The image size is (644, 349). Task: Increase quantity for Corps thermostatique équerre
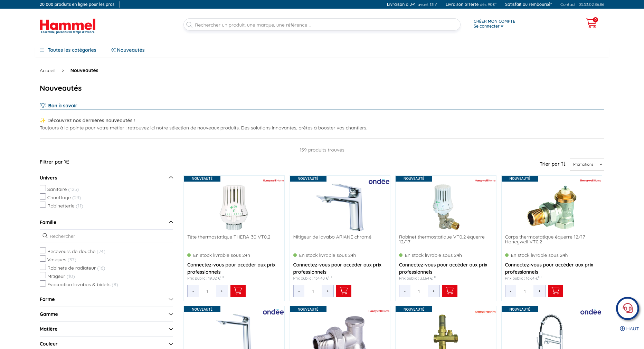(x=539, y=291)
